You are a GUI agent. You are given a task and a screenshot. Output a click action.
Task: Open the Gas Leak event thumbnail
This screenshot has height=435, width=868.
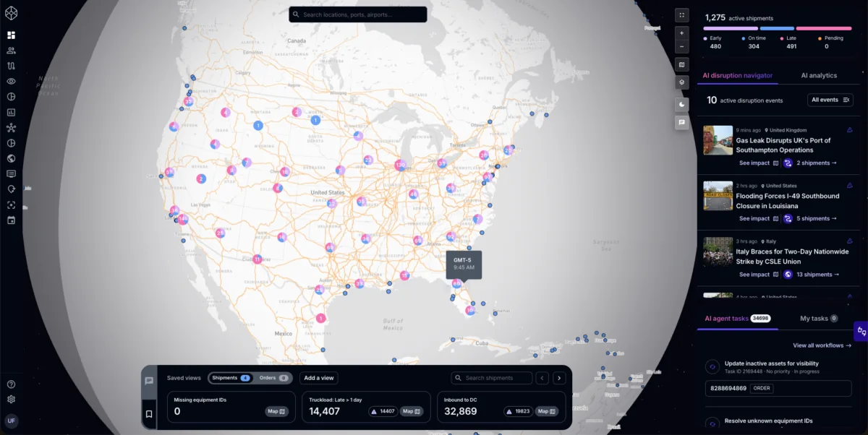(x=718, y=139)
